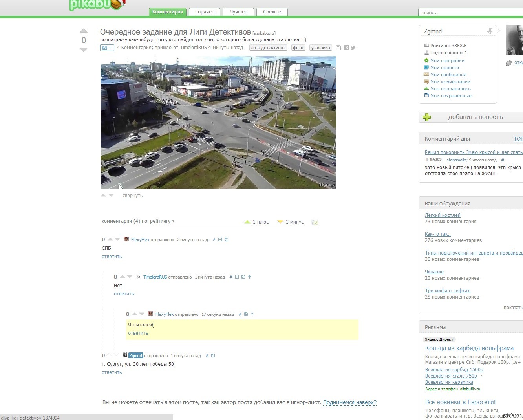The width and height of the screenshot is (523, 420).
Task: Open the 'Свежее' tab
Action: tap(272, 12)
